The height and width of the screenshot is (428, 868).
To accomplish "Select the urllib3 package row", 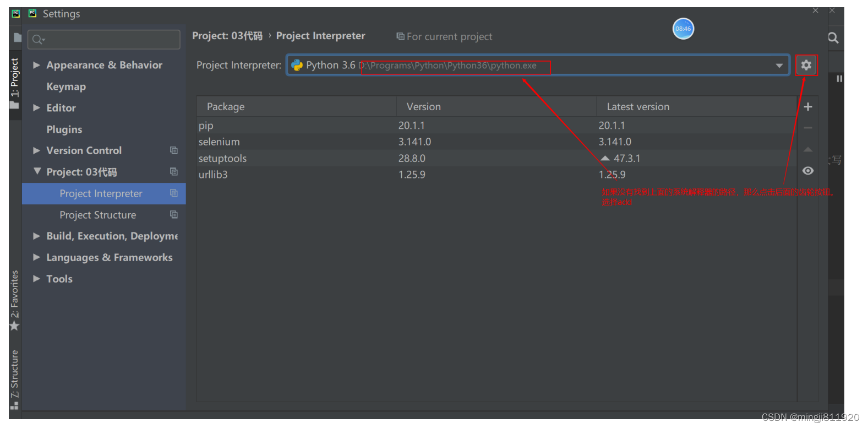I will [x=496, y=175].
